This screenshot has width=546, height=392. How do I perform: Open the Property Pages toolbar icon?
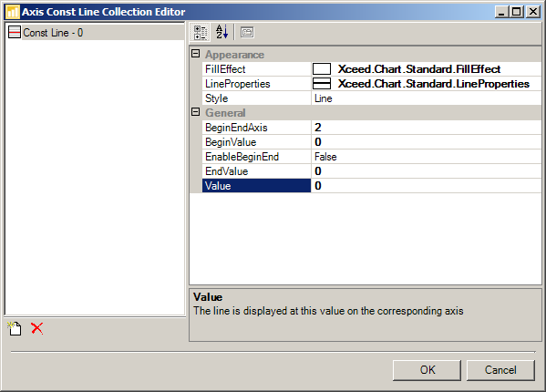(247, 33)
